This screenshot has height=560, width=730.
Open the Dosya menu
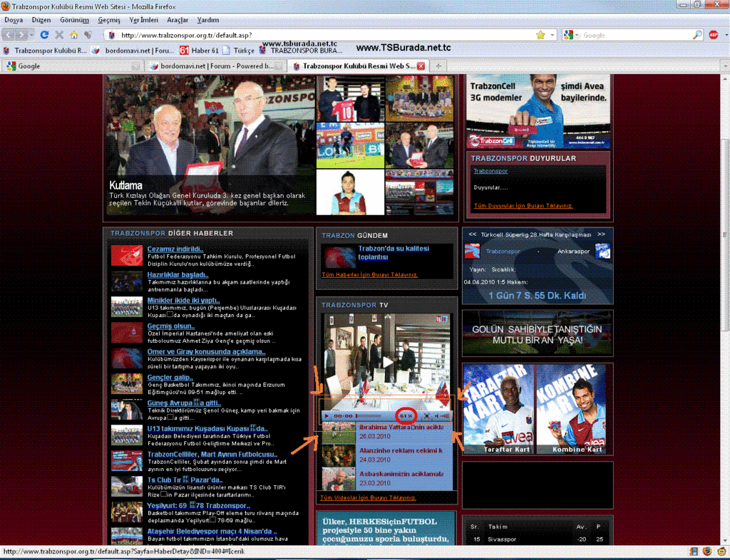pos(14,20)
